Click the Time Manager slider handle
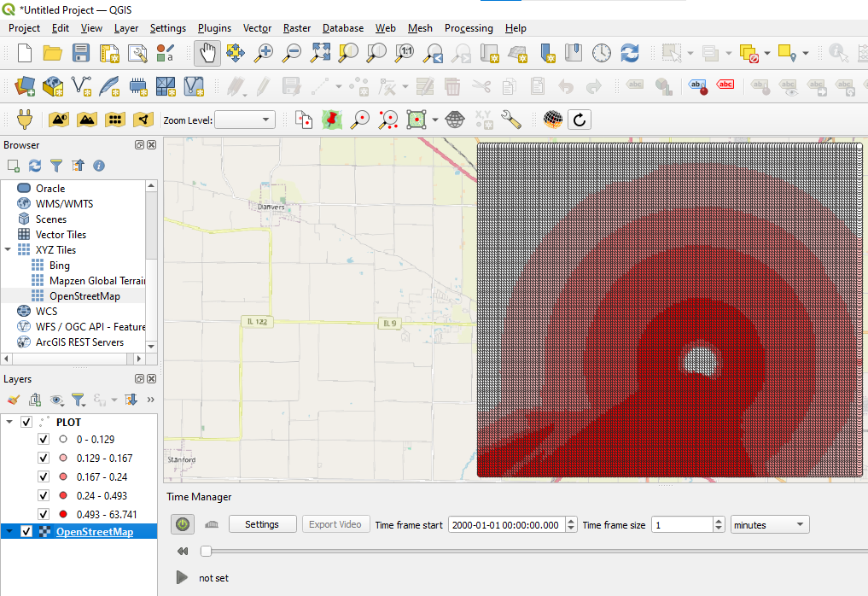Image resolution: width=868 pixels, height=596 pixels. coord(206,551)
